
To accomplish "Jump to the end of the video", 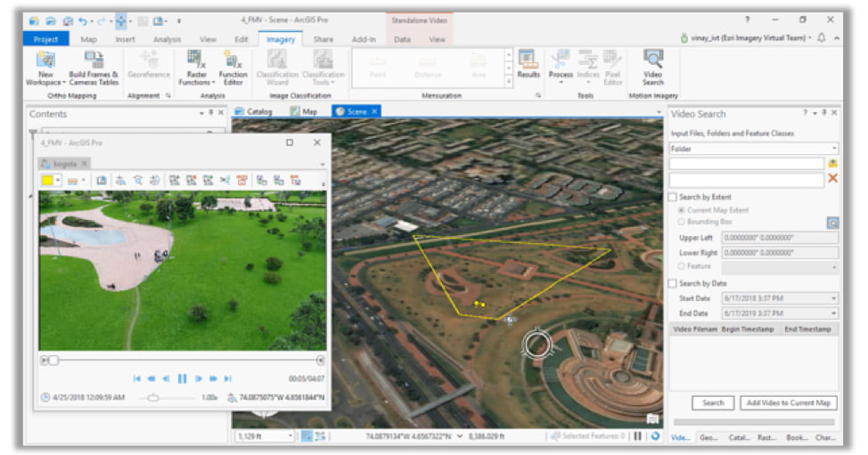I will pyautogui.click(x=227, y=378).
